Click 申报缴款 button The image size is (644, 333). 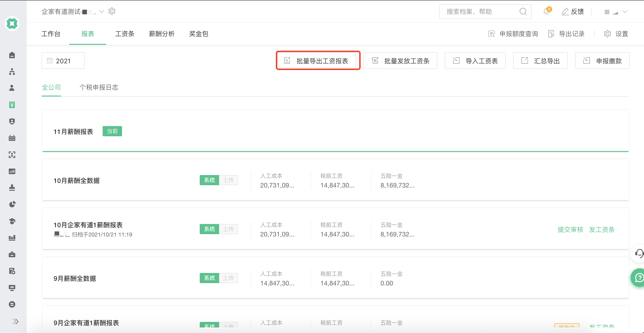(x=602, y=61)
